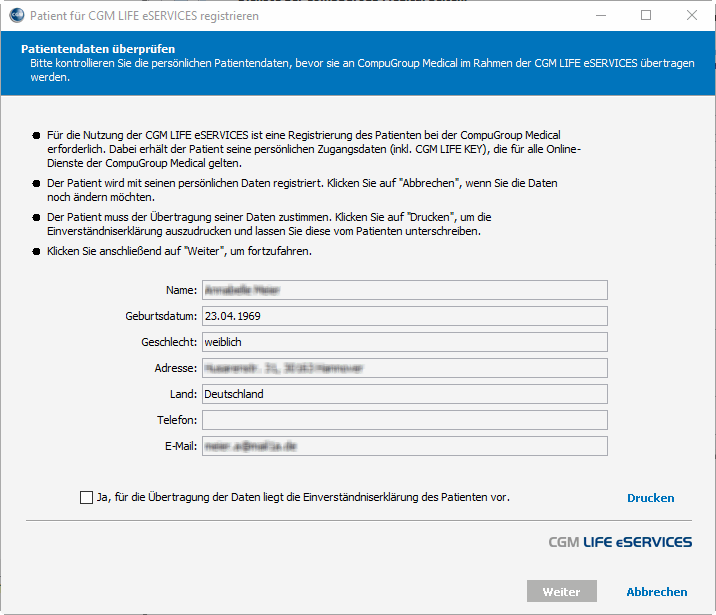Select the Geburtsdatum field with 23.04.1969

pos(405,316)
